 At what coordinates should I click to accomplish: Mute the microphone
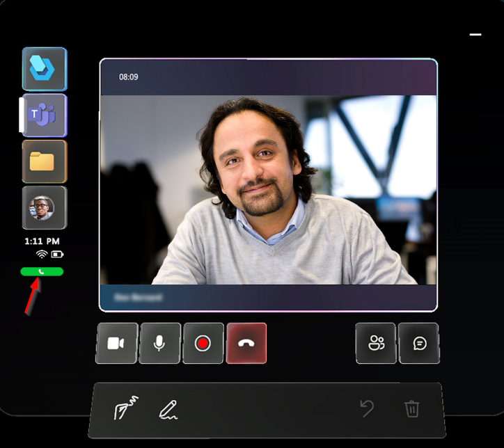click(x=159, y=344)
